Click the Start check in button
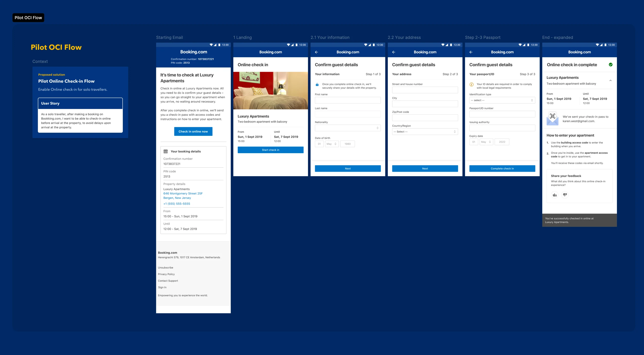This screenshot has width=644, height=355. coord(270,150)
